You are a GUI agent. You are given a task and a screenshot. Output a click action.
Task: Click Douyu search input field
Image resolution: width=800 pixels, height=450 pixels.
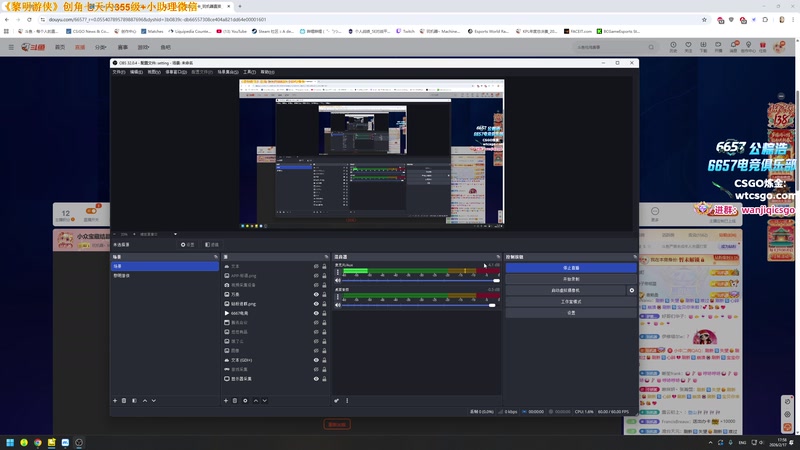610,47
